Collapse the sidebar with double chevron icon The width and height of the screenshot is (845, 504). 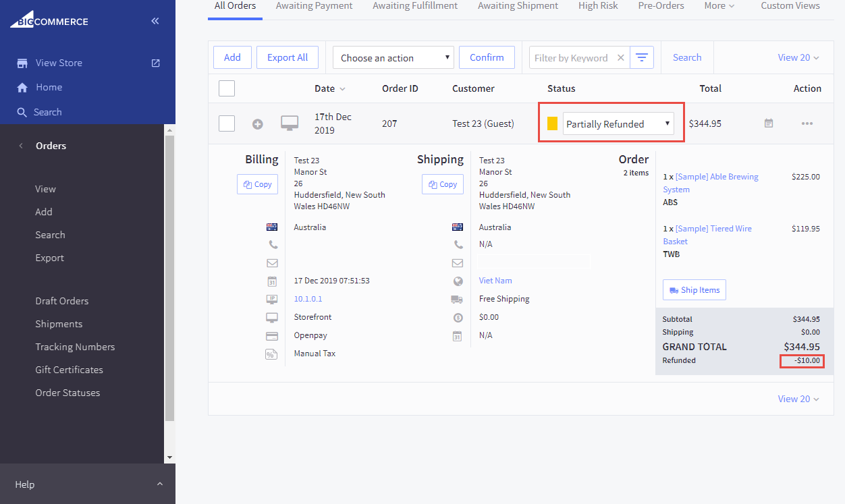point(155,21)
